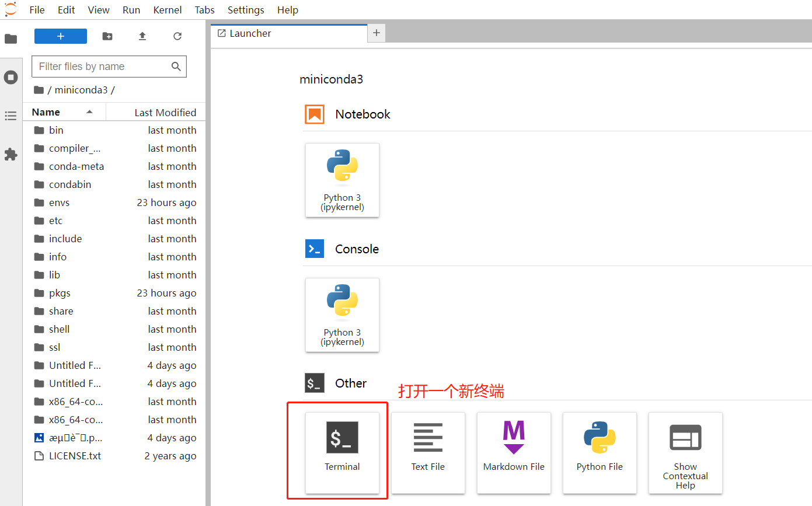The height and width of the screenshot is (506, 812).
Task: Click the root folder icon in breadcrumb
Action: tap(39, 90)
